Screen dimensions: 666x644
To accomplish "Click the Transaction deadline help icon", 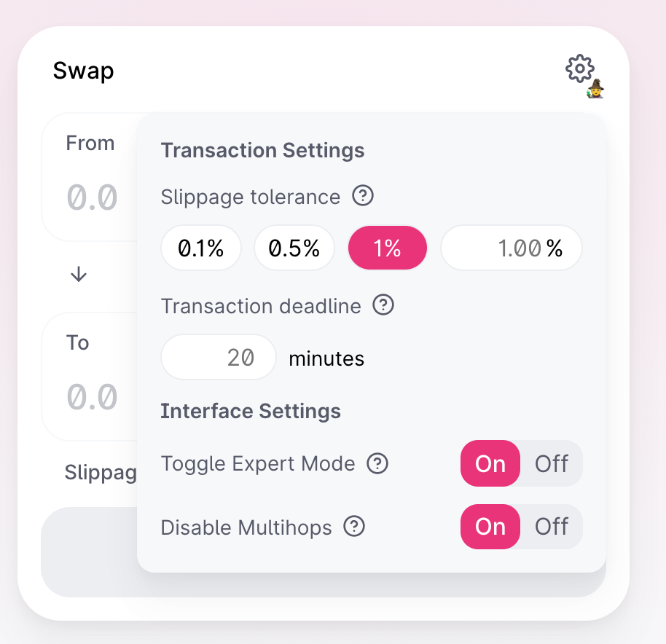I will pyautogui.click(x=383, y=305).
